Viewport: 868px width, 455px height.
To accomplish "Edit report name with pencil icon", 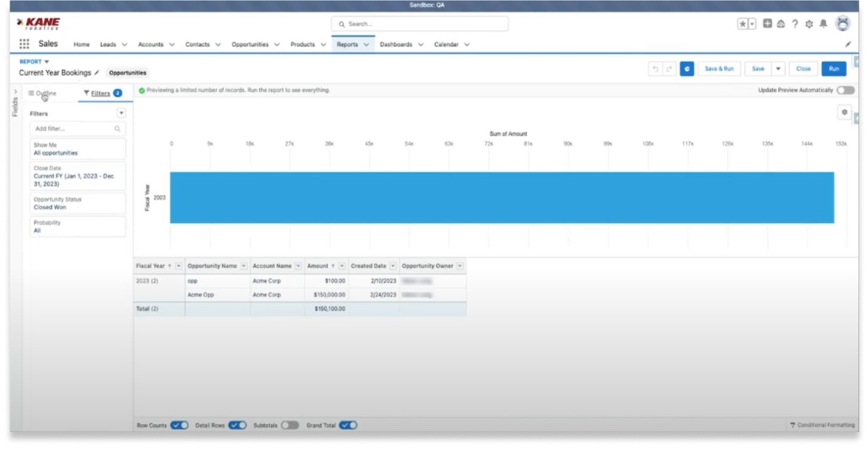I will pos(97,73).
